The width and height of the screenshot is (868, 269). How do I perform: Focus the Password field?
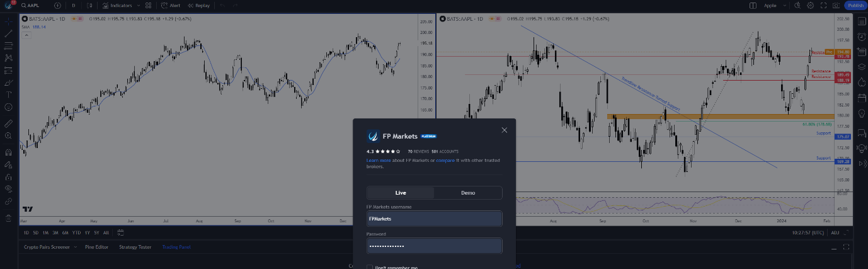pos(435,246)
